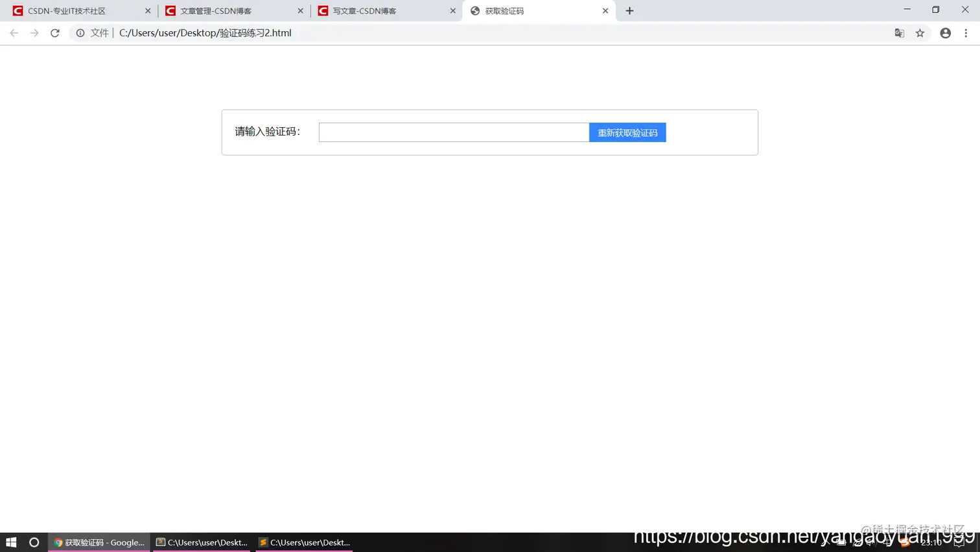
Task: Click the browser back navigation arrow
Action: tap(14, 32)
